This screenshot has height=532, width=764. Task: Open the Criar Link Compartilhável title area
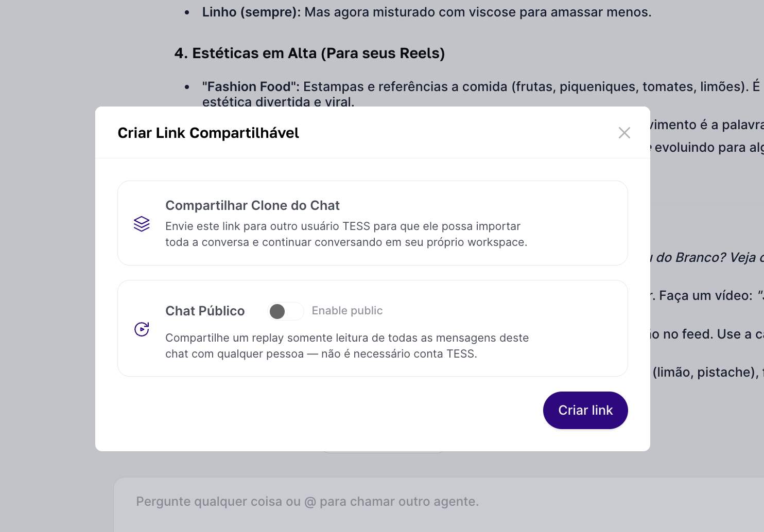tap(208, 133)
